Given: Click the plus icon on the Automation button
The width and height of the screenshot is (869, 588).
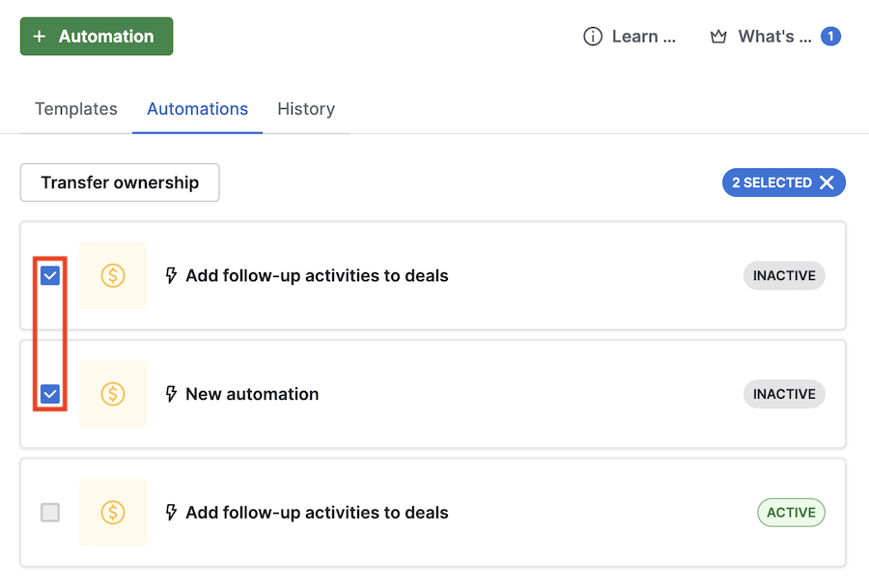Looking at the screenshot, I should point(40,37).
